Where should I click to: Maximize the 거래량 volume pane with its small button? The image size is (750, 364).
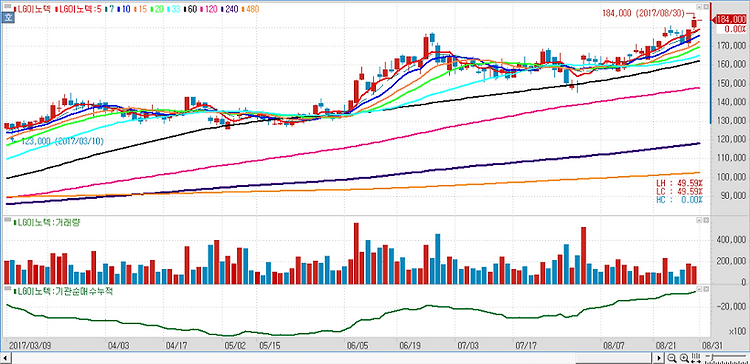point(706,220)
